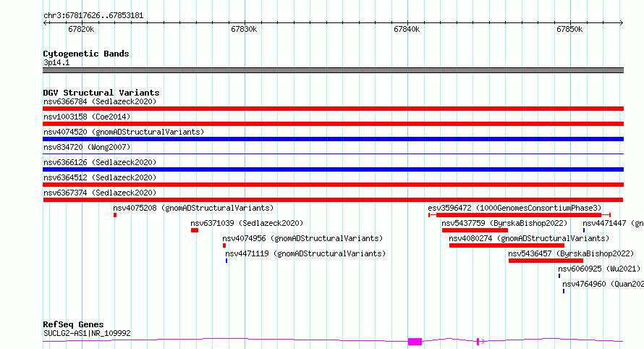
Task: Open the nsv6366126 (Sedlazeck2020) label
Action: coord(100,162)
